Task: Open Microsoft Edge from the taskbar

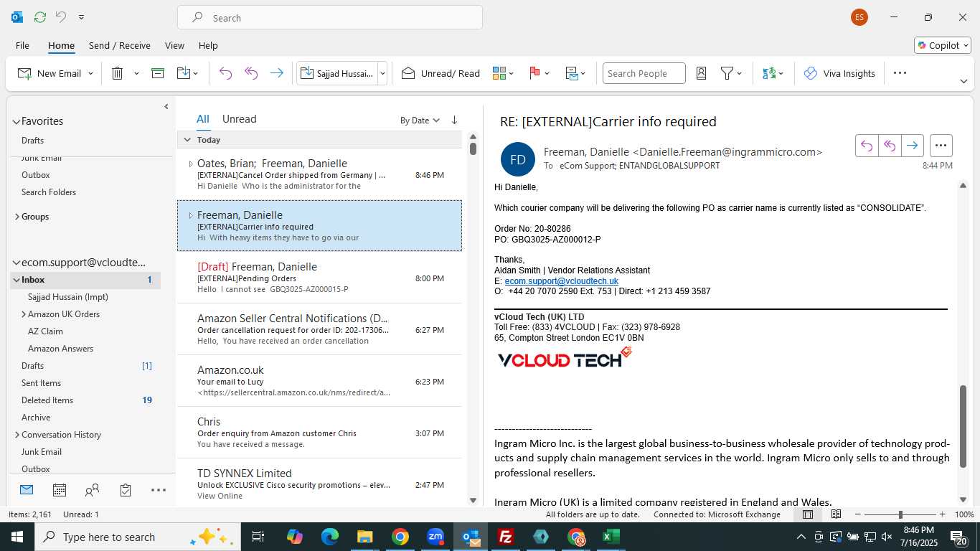Action: [329, 537]
